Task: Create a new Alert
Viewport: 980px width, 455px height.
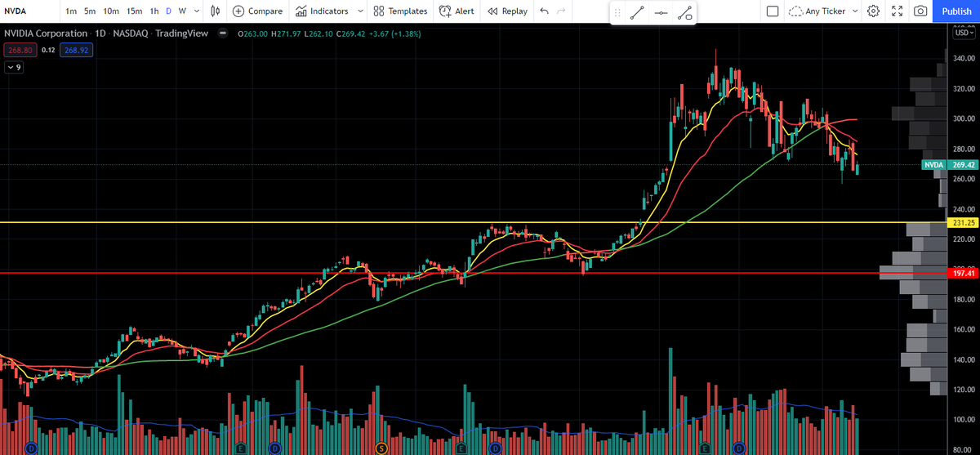Action: point(457,11)
